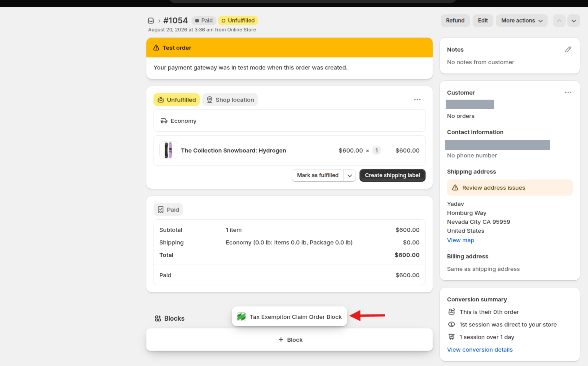Click Create shipping label button
This screenshot has width=588, height=366.
pyautogui.click(x=392, y=176)
